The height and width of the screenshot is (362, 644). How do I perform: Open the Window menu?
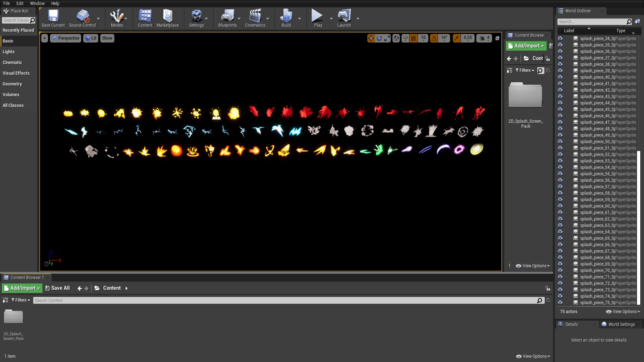click(37, 3)
